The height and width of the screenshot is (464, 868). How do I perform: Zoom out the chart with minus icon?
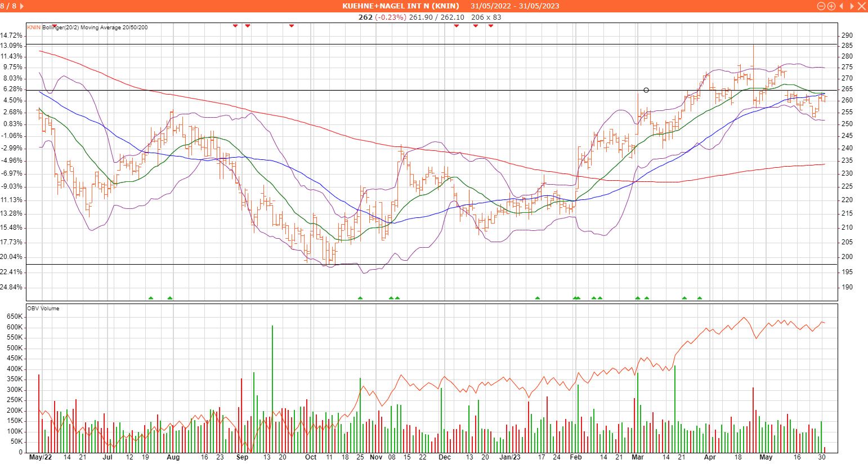[x=821, y=6]
